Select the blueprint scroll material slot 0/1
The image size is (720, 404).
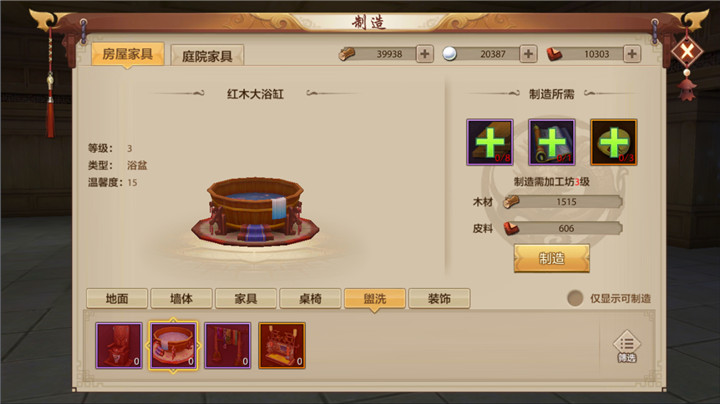point(551,142)
